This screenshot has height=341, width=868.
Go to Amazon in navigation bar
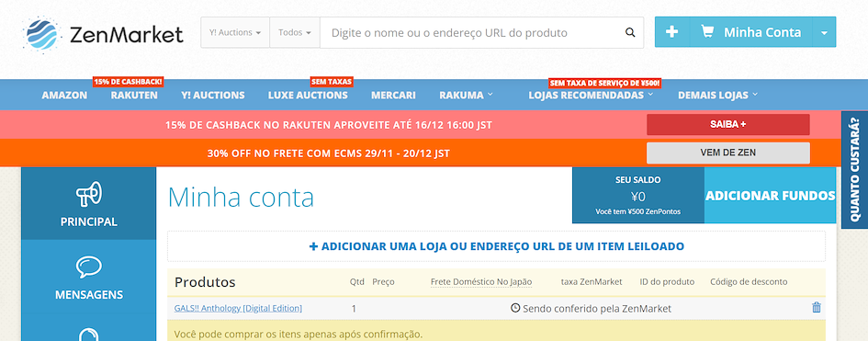coord(64,96)
